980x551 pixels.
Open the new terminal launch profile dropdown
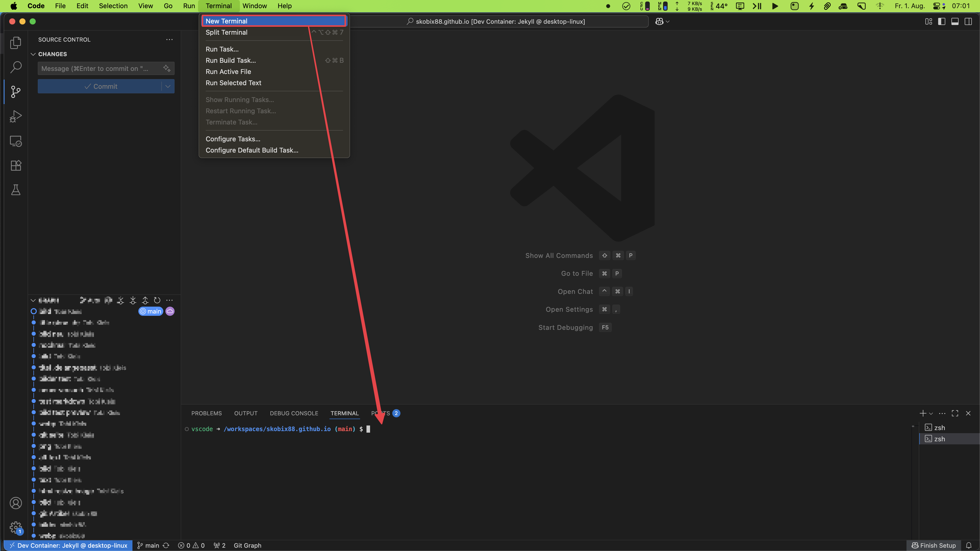pyautogui.click(x=931, y=413)
